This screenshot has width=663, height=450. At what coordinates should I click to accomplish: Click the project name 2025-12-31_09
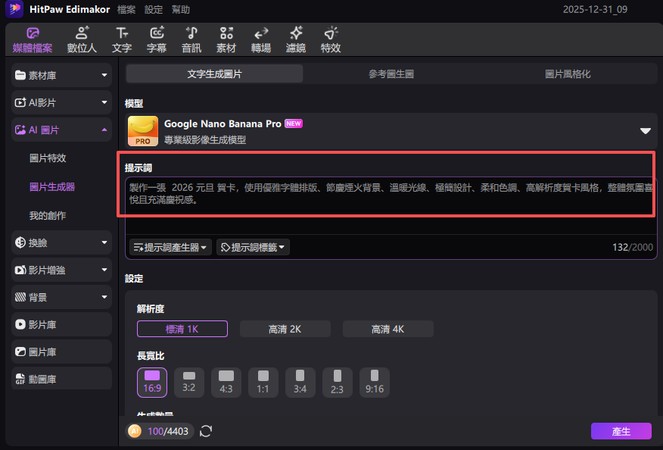595,9
